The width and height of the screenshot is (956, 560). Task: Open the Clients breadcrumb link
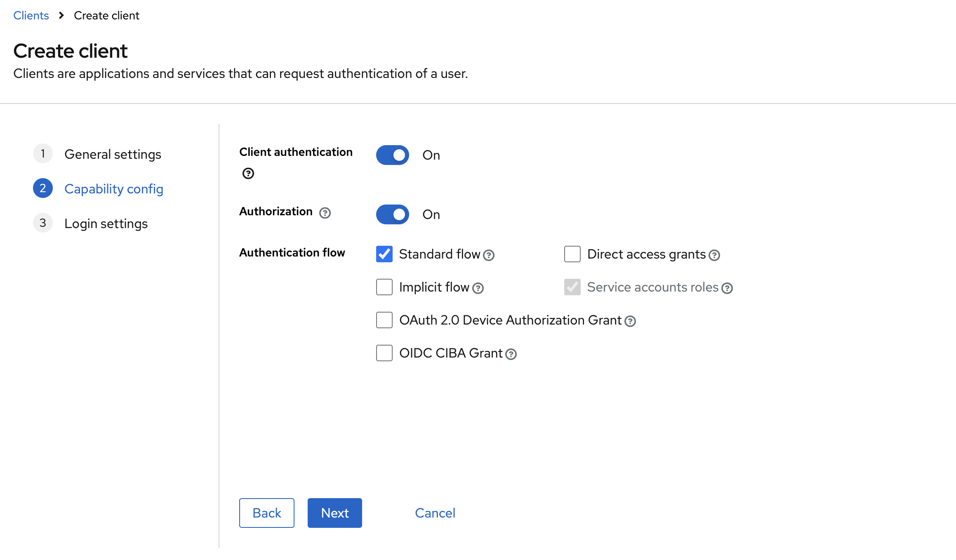(31, 16)
